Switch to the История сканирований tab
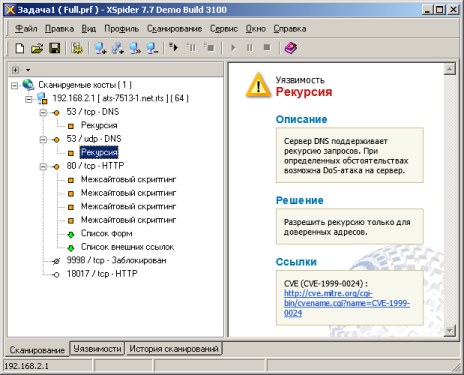Screen dimensions: 464x375 pyautogui.click(x=174, y=349)
